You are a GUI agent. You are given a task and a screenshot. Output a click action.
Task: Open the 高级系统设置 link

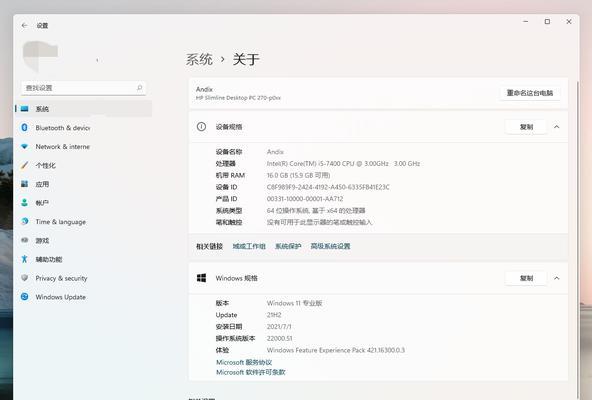coord(330,246)
